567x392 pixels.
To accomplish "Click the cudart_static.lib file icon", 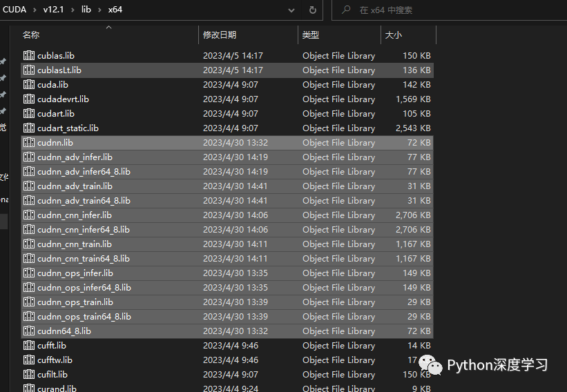I will [29, 128].
